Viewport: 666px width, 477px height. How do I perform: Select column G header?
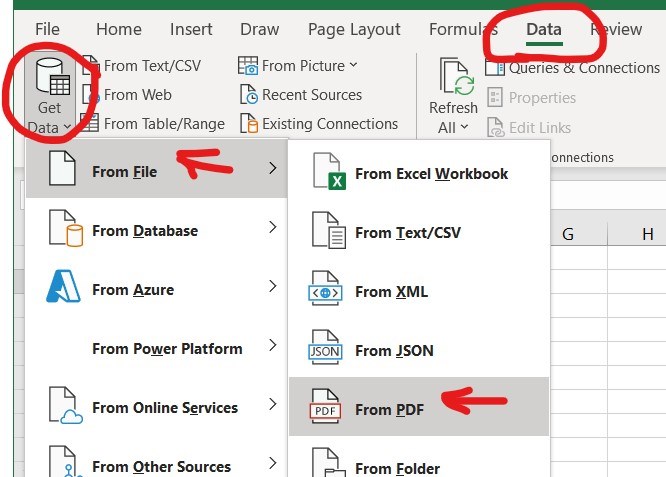point(567,234)
